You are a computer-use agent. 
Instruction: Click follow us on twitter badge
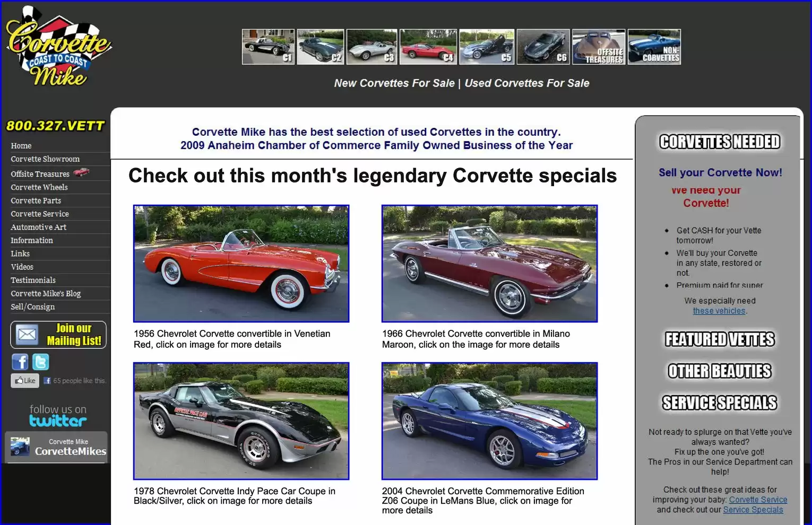[58, 415]
